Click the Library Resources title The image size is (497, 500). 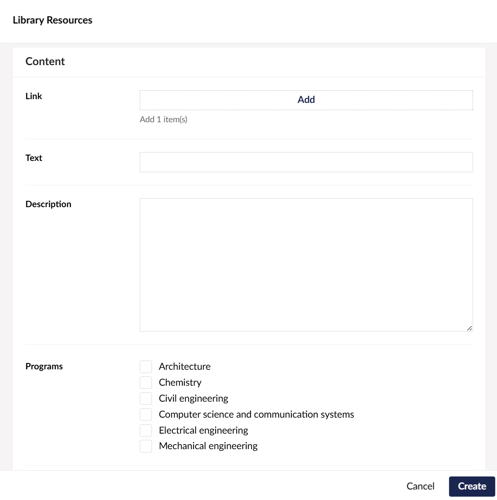point(52,20)
